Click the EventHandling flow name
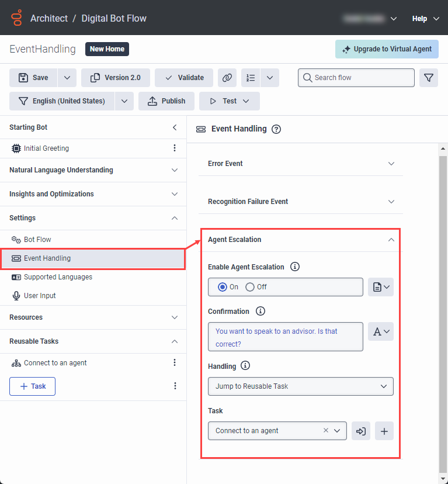This screenshot has height=484, width=448. [x=43, y=49]
